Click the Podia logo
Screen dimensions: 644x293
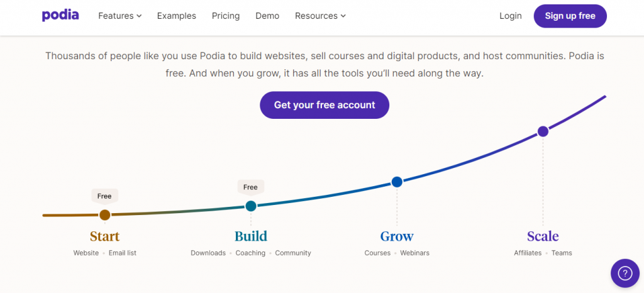60,15
